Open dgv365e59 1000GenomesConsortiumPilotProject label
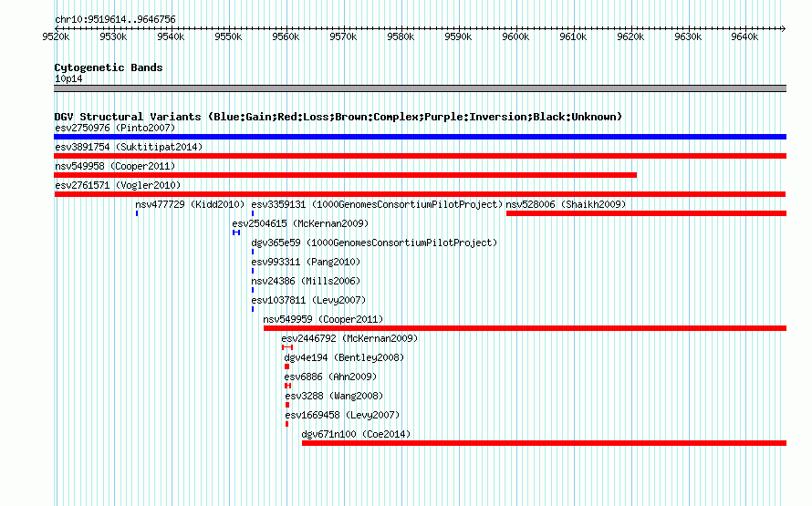Image resolution: width=812 pixels, height=506 pixels. click(x=374, y=243)
